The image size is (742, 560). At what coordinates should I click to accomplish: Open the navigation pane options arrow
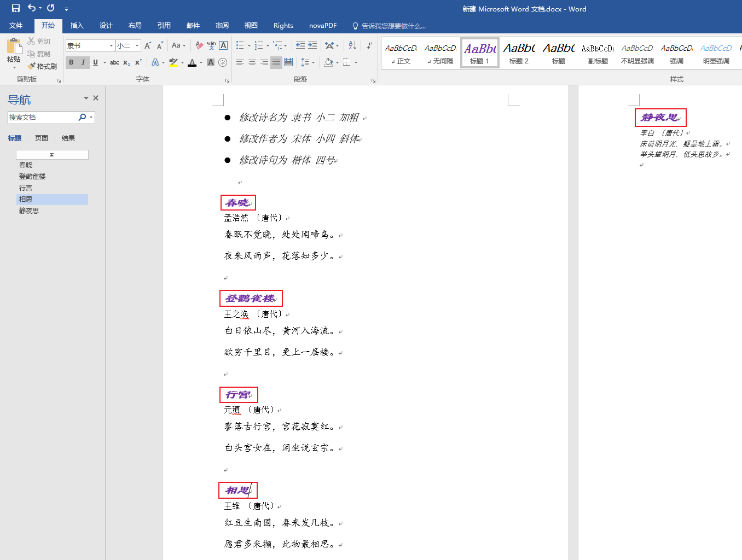86,98
